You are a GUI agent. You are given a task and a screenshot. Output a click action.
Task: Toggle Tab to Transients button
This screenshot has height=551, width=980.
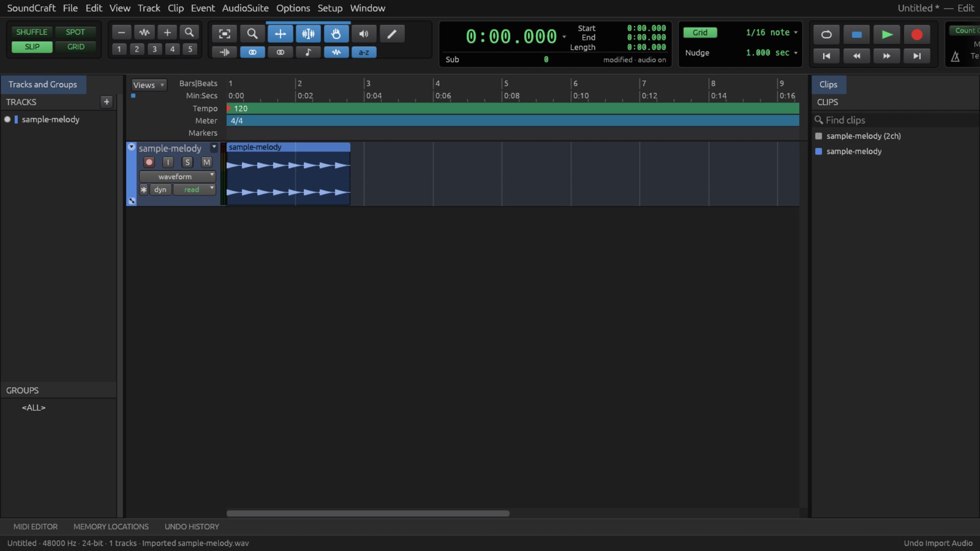225,52
